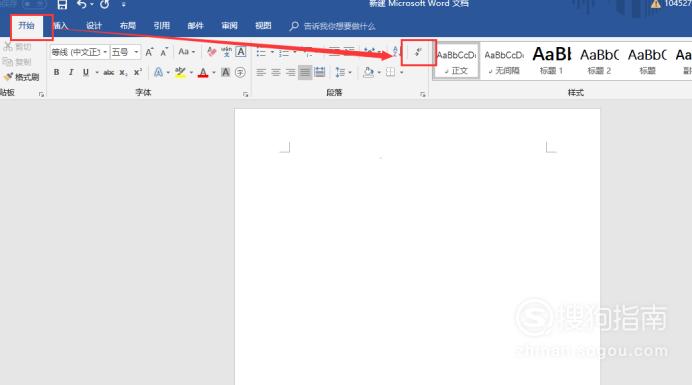The height and width of the screenshot is (385, 692).
Task: Decrease font size with shrink icon
Action: [164, 52]
